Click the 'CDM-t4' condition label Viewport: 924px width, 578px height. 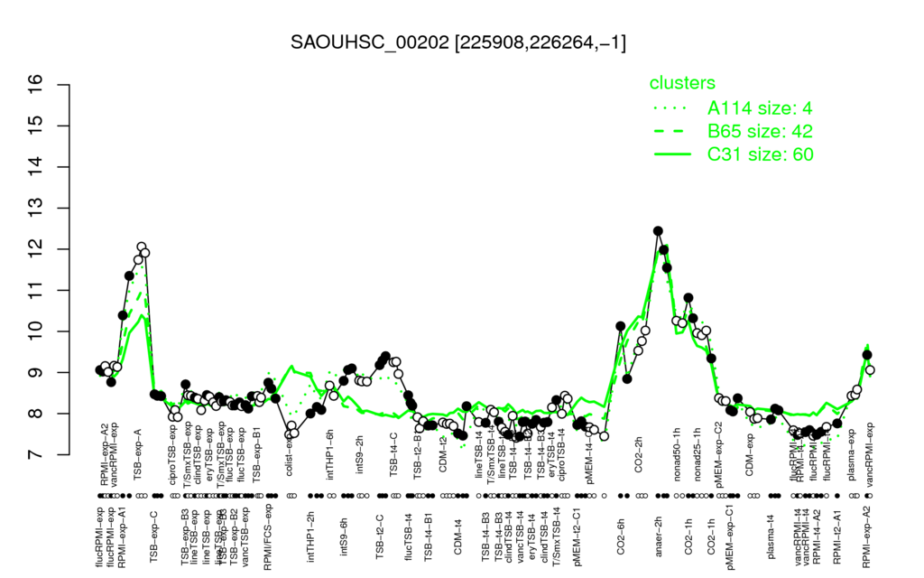(457, 536)
